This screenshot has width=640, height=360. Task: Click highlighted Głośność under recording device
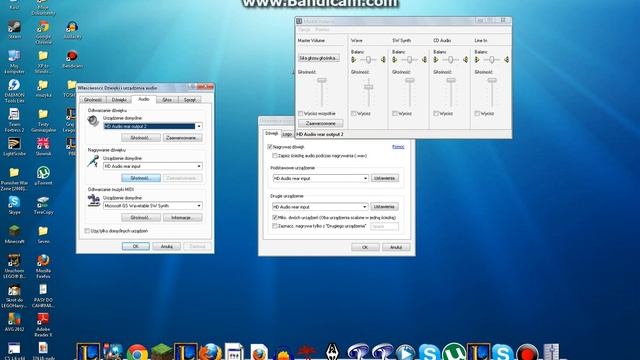coord(141,178)
